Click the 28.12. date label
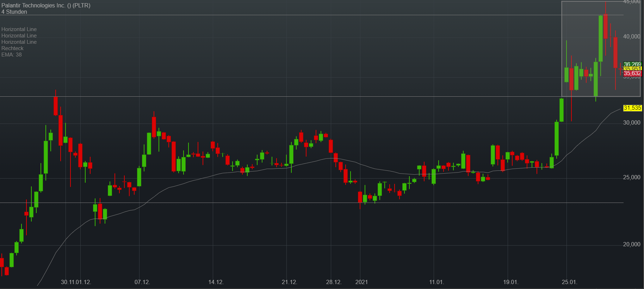 coord(334,282)
